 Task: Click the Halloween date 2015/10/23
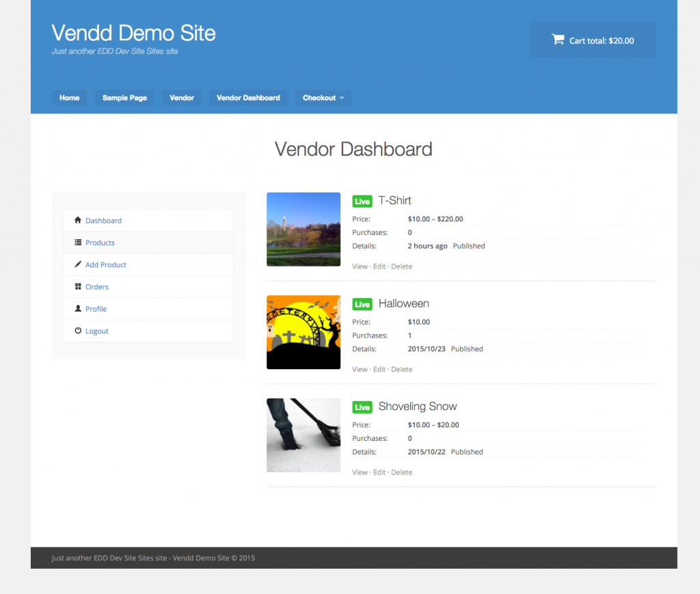pos(427,349)
